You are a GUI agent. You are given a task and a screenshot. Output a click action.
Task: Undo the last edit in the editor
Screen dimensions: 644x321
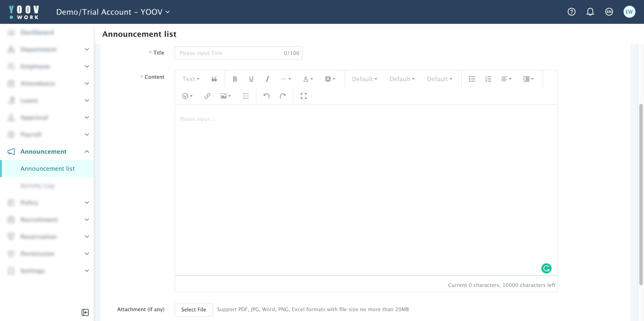[266, 96]
